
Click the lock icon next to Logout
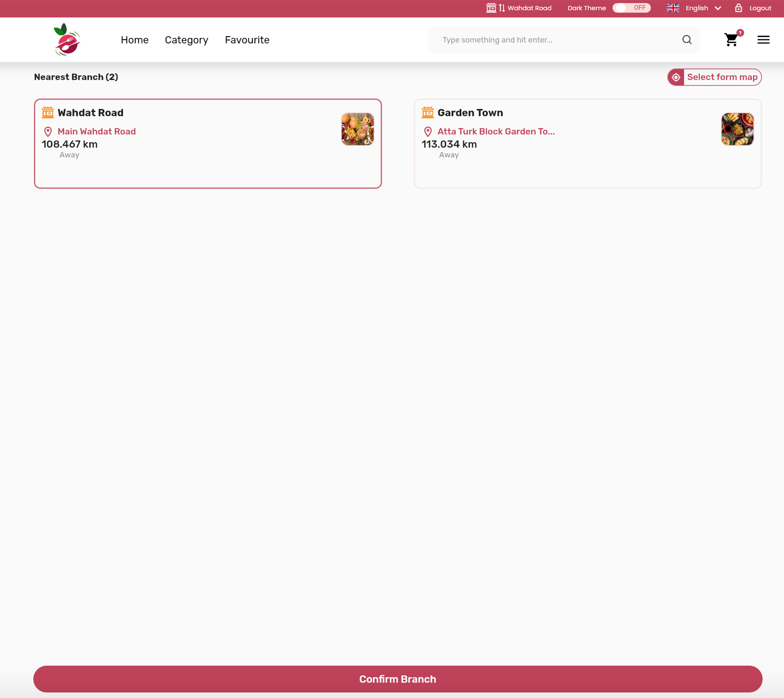(x=738, y=8)
